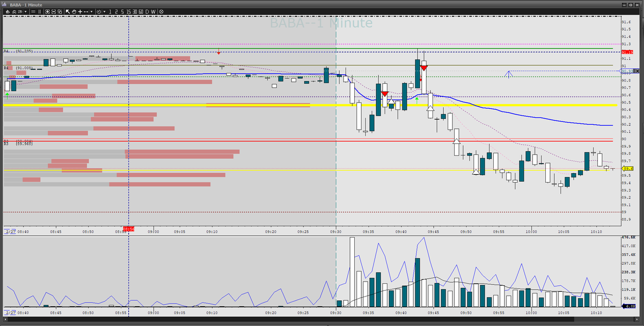This screenshot has height=326, width=644.
Task: Click the red down-arrow signal near 09:37
Action: click(x=385, y=94)
